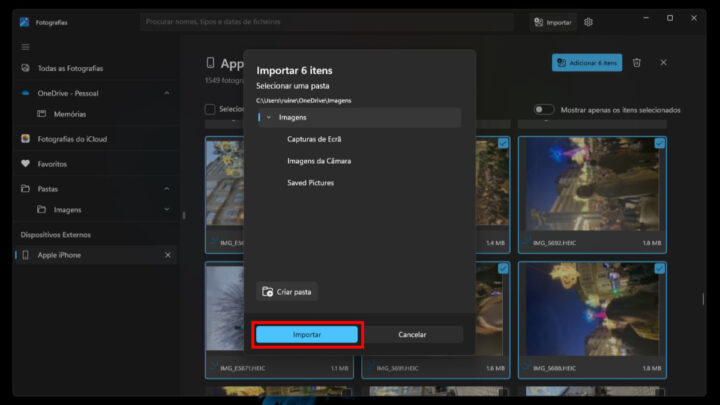Click the Importar button in the dialog
This screenshot has width=720, height=405.
tap(307, 334)
